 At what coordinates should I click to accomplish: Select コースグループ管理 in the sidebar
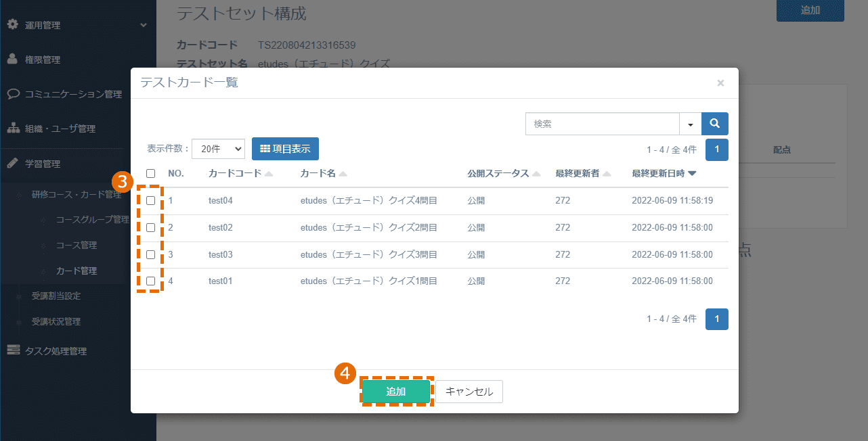tap(92, 219)
